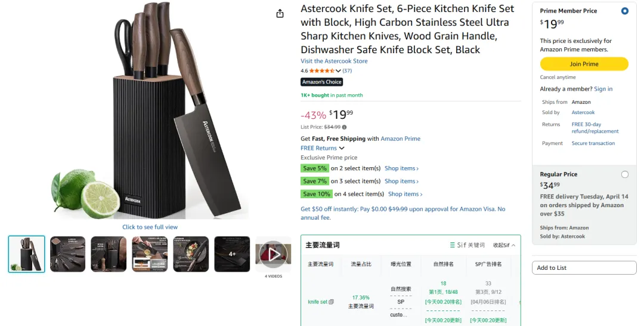Click the Add to List button

[584, 267]
